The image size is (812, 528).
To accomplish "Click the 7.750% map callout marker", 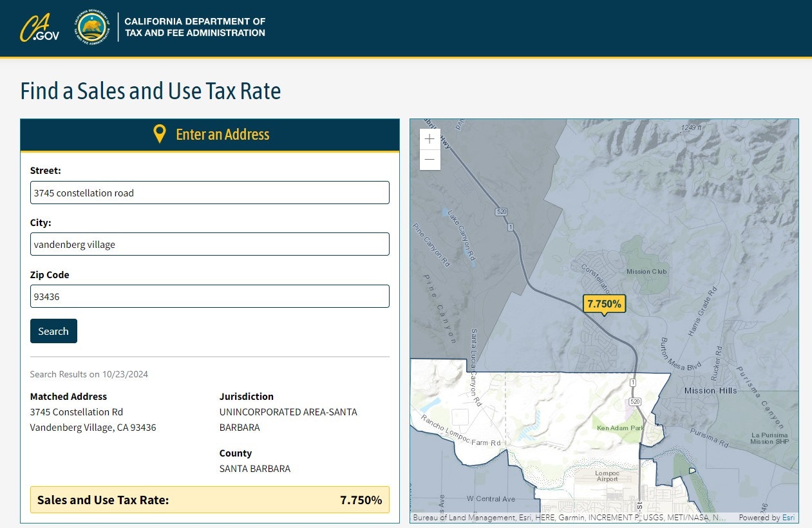I will [x=604, y=304].
